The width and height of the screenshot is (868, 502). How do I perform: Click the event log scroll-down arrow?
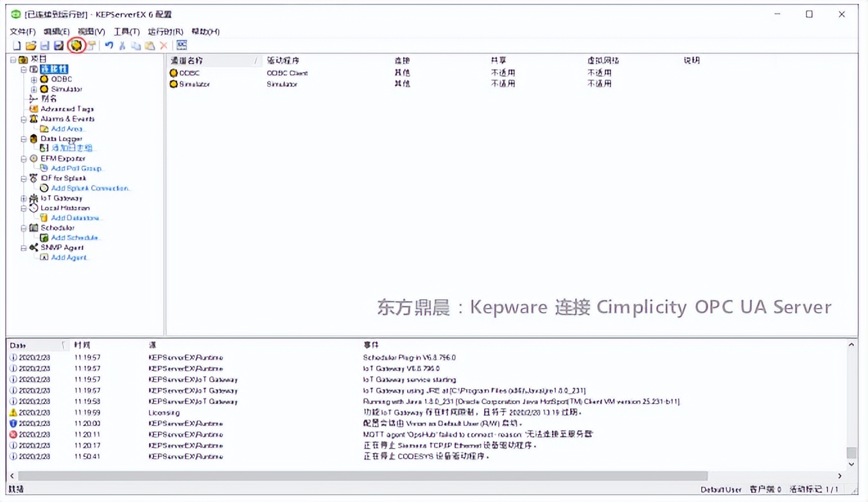tap(851, 464)
